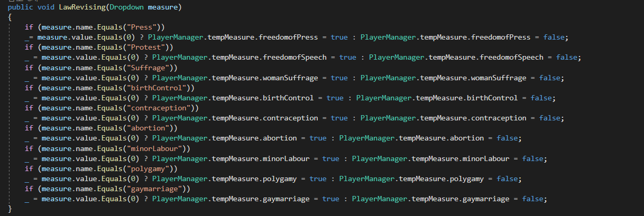
Task: Click false on the contraception line
Action: [550, 117]
